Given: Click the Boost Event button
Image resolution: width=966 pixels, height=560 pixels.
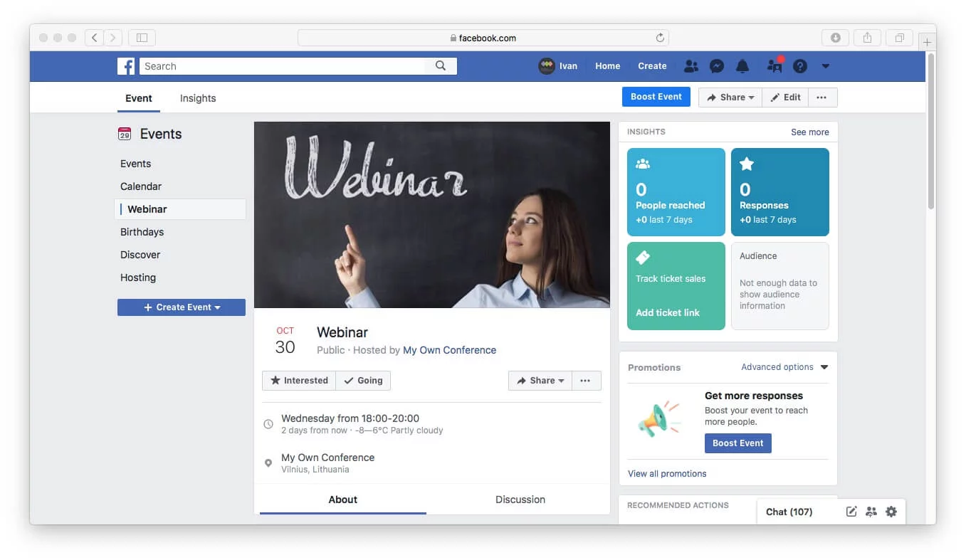Looking at the screenshot, I should coord(656,96).
